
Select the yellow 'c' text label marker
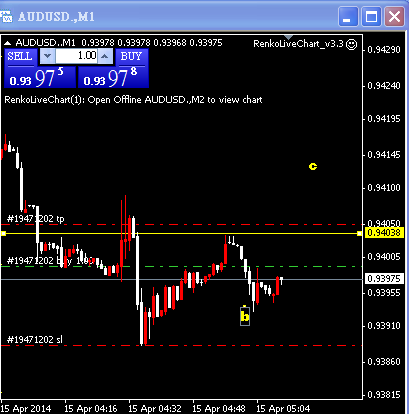coord(313,166)
